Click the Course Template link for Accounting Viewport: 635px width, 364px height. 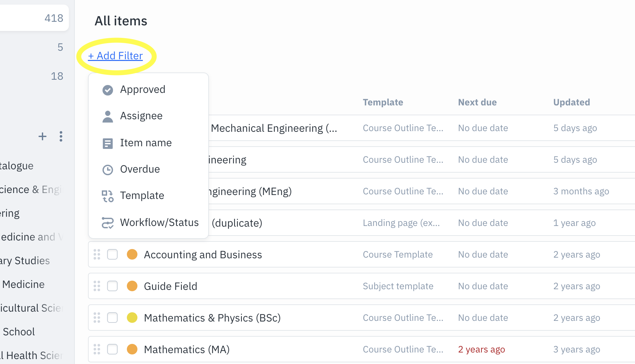(x=397, y=254)
